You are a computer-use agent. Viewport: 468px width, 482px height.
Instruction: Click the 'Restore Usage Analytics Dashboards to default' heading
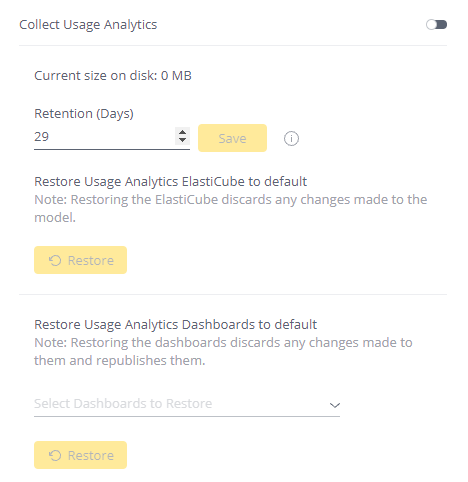coord(175,324)
